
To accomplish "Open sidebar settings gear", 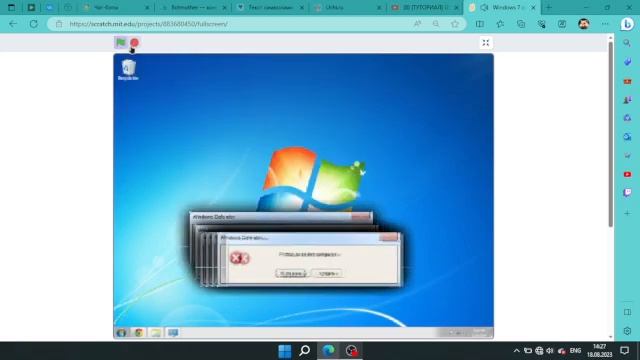I will [x=627, y=331].
